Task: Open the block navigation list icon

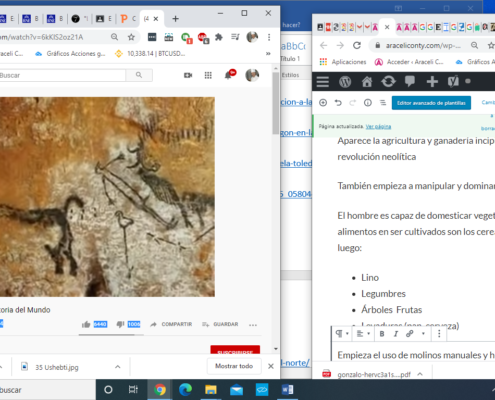Action: tap(383, 103)
